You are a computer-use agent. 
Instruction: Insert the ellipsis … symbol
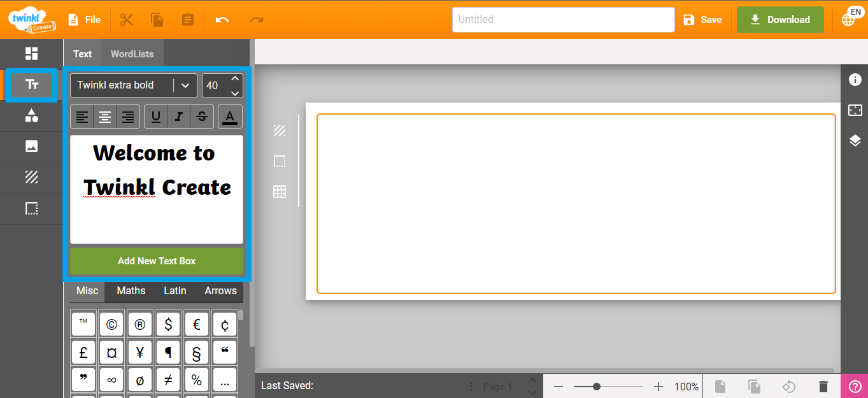[x=225, y=380]
